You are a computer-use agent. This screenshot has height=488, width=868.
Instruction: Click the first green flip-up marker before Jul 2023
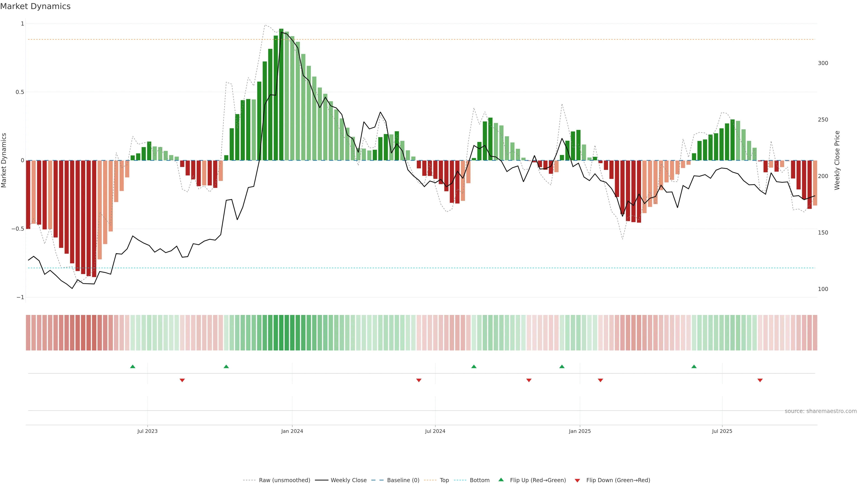click(133, 366)
